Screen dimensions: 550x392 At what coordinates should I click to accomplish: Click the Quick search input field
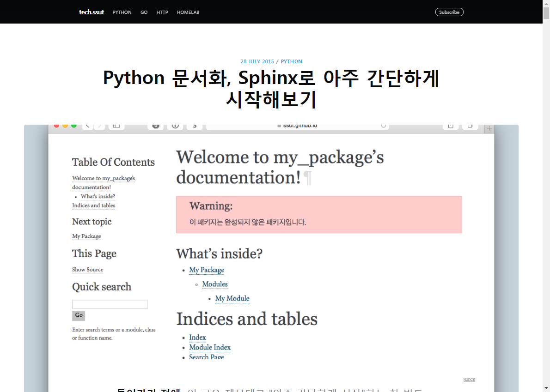[x=110, y=304]
